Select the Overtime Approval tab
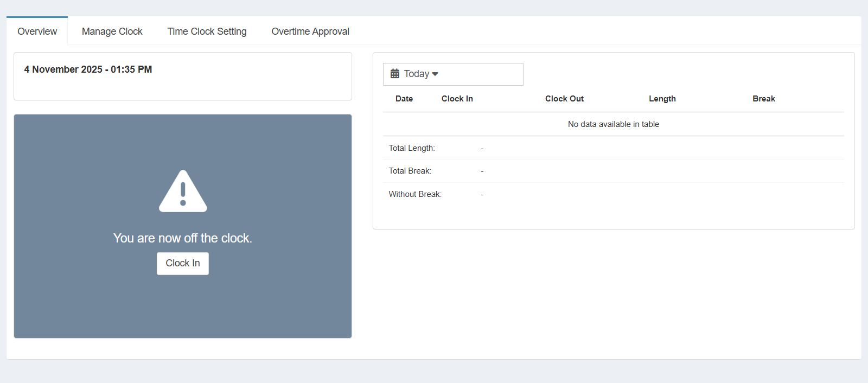The width and height of the screenshot is (868, 383). tap(310, 31)
